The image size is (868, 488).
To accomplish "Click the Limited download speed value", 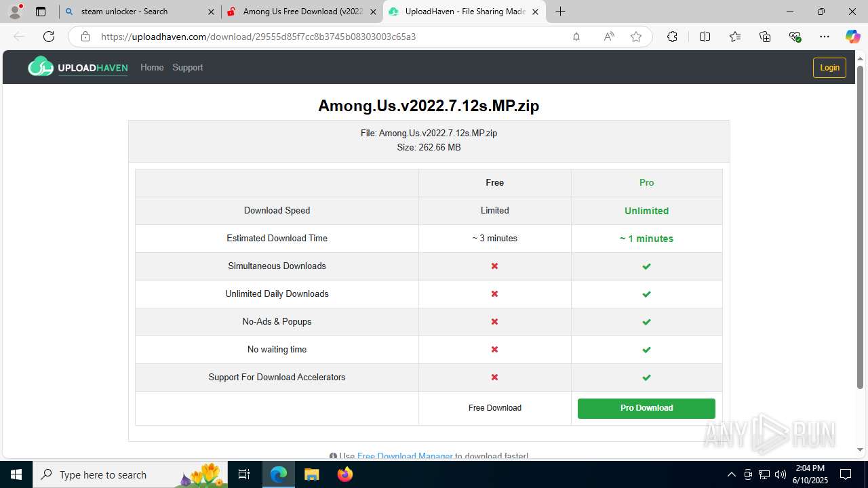I will point(495,210).
